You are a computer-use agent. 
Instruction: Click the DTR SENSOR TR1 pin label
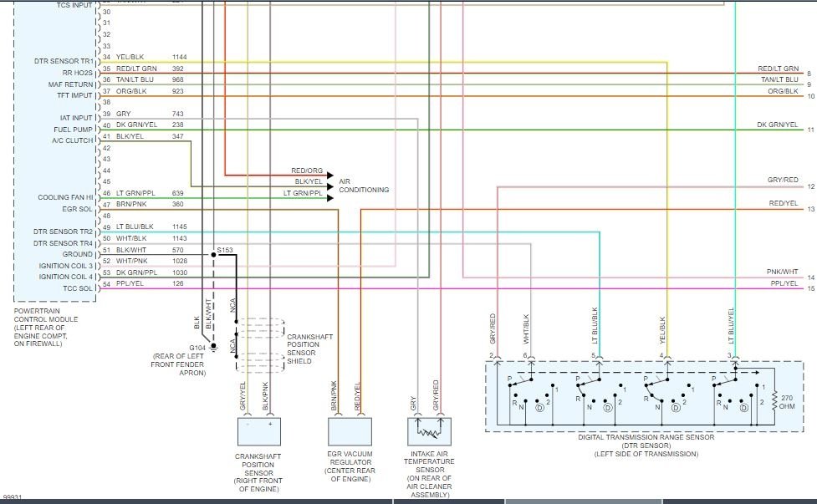point(64,61)
